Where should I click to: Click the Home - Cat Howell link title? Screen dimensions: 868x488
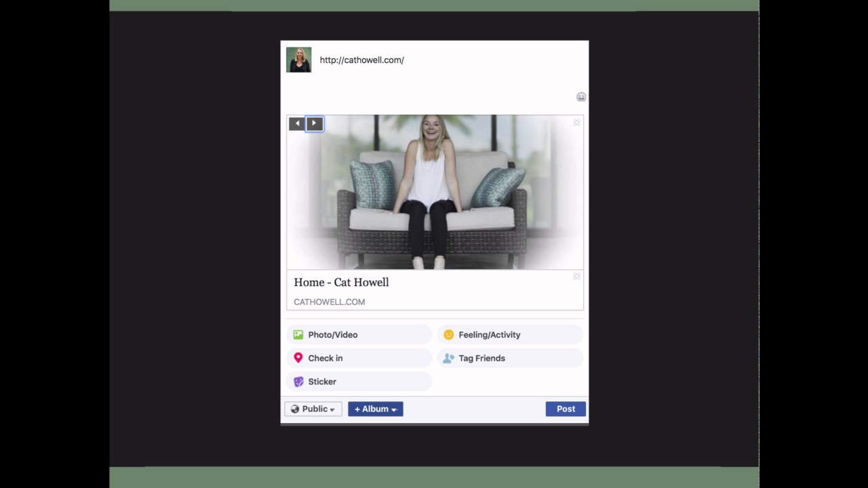pos(341,282)
